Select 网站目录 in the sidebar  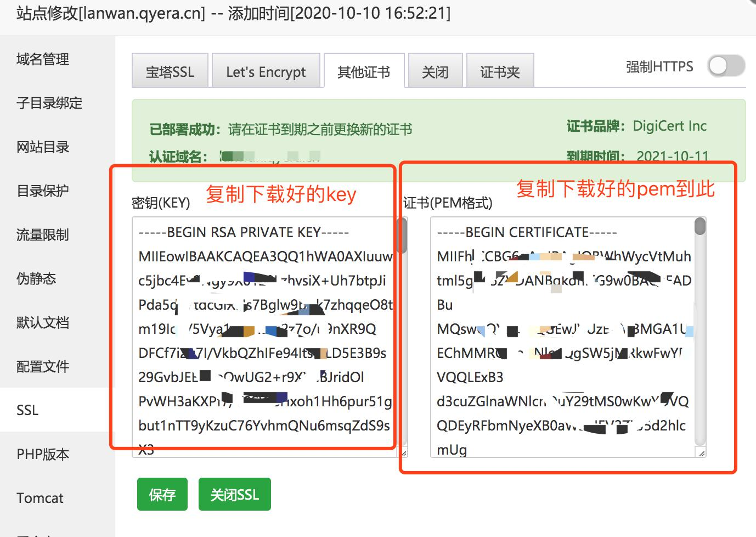58,147
